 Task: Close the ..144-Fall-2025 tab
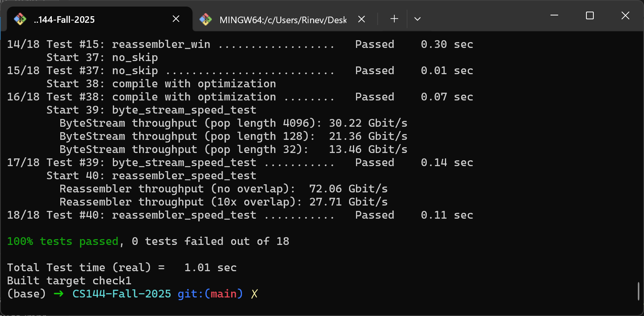point(176,19)
